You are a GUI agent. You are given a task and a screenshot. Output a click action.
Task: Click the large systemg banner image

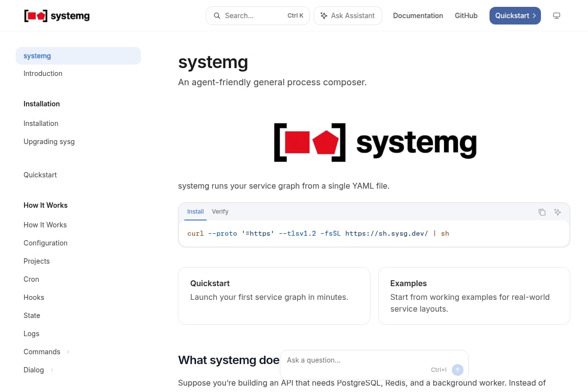pos(374,143)
